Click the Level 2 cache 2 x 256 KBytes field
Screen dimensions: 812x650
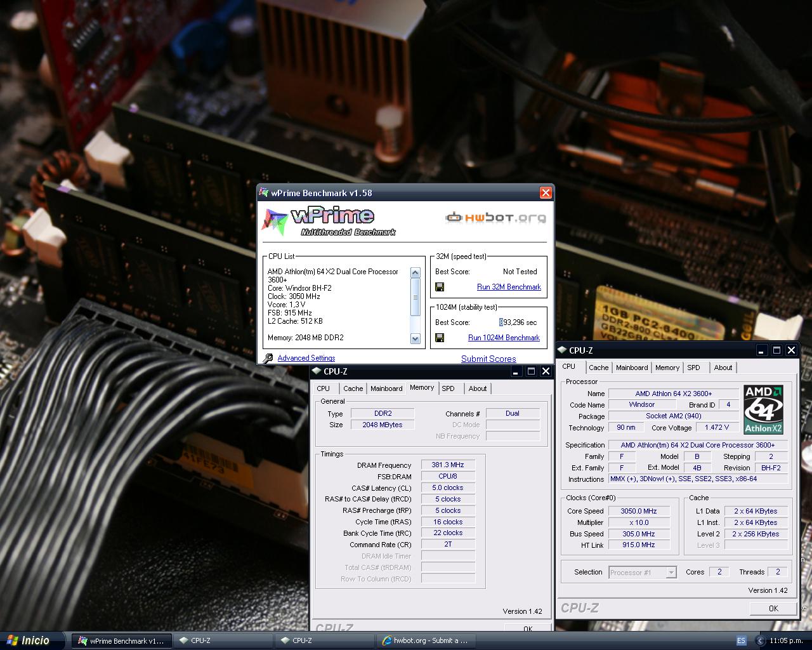pyautogui.click(x=756, y=534)
